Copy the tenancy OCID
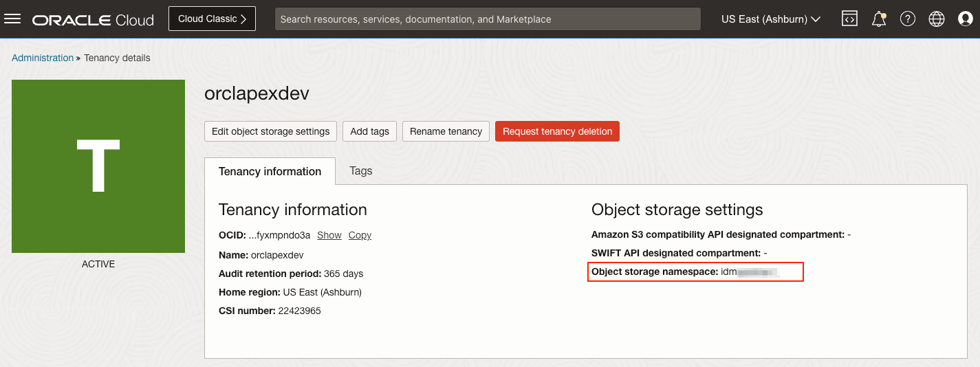Screen dimensions: 980x367 [360, 235]
